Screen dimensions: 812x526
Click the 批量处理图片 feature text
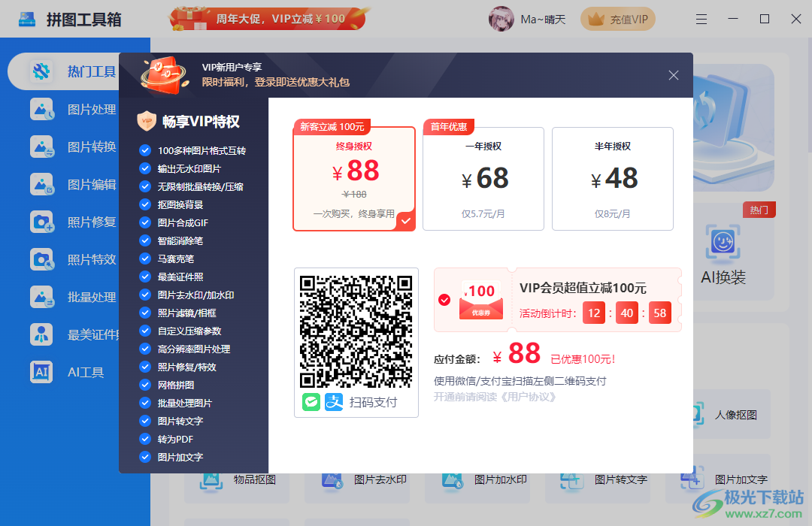pos(185,404)
